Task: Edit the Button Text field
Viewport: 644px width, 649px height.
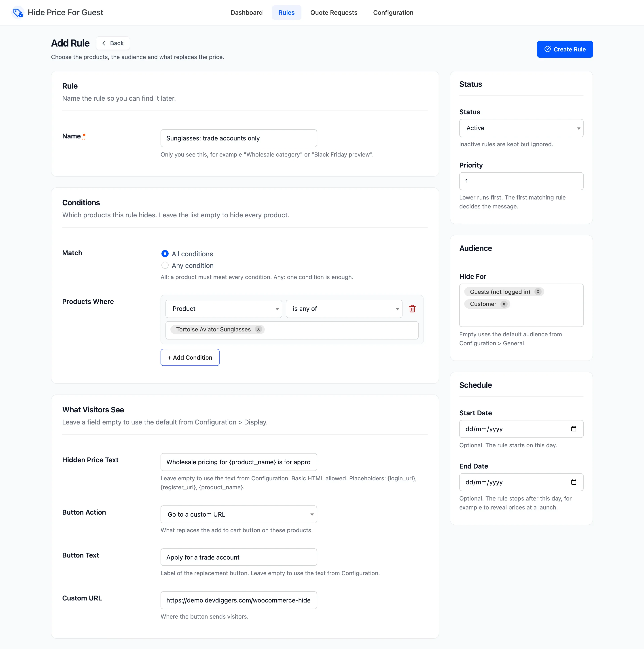Action: [239, 557]
